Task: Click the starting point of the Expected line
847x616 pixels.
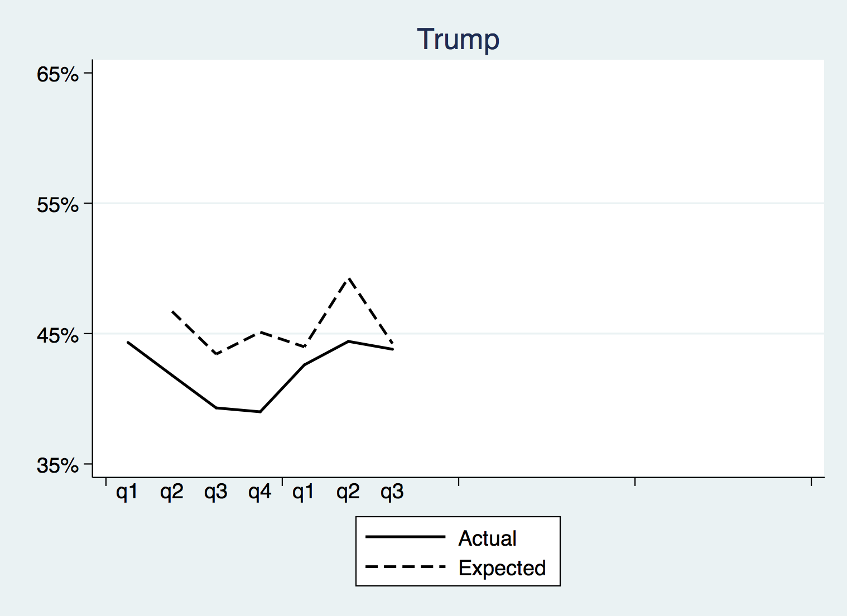Action: click(x=172, y=311)
